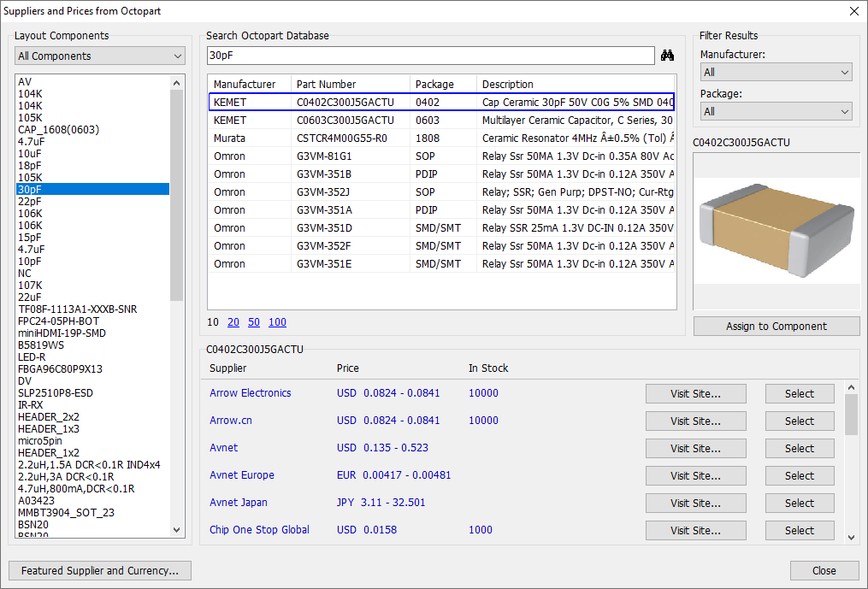868x589 pixels.
Task: Open the Package filter dropdown
Action: tap(776, 111)
